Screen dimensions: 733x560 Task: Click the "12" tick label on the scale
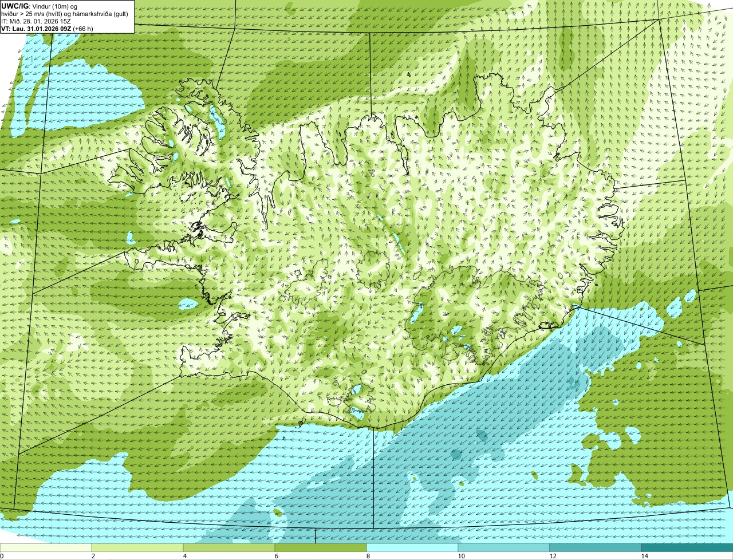coord(553,556)
